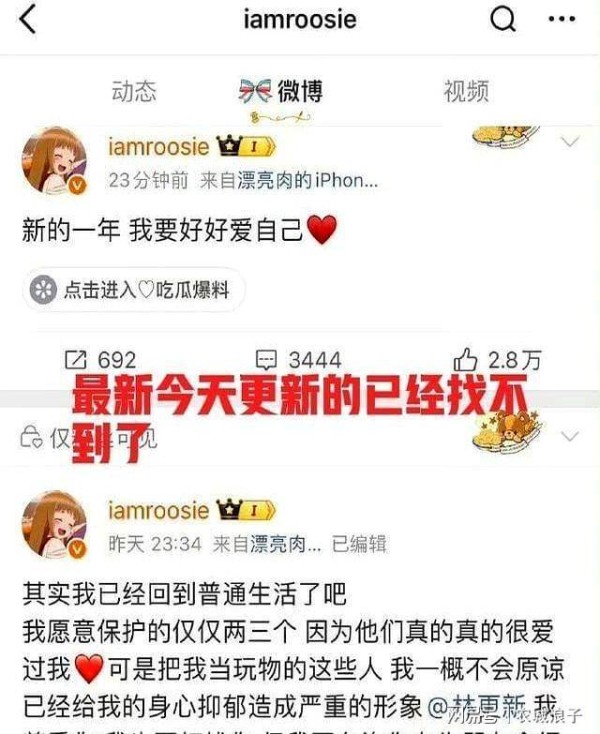Tap crown VIP badge on second post
The image size is (600, 734).
click(x=246, y=510)
